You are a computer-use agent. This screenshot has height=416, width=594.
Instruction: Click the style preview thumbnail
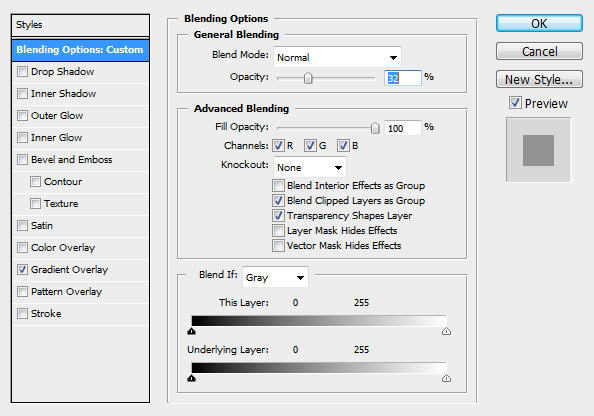click(538, 150)
